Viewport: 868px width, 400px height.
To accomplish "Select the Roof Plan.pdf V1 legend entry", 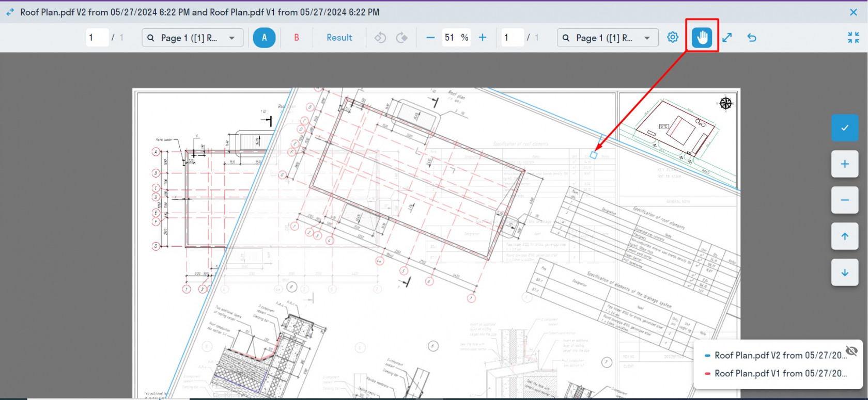I will click(776, 373).
